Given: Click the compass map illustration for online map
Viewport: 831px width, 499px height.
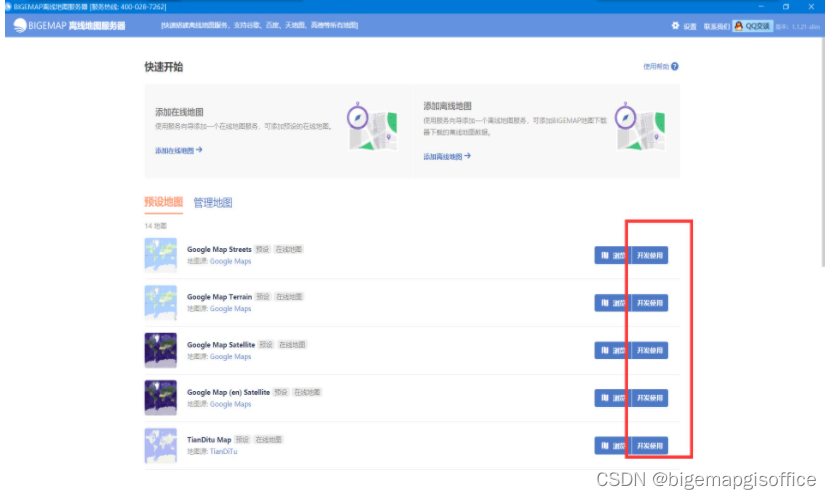Looking at the screenshot, I should (x=372, y=126).
